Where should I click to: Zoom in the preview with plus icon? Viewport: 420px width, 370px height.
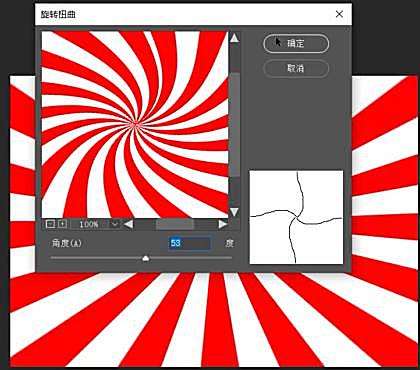(62, 224)
